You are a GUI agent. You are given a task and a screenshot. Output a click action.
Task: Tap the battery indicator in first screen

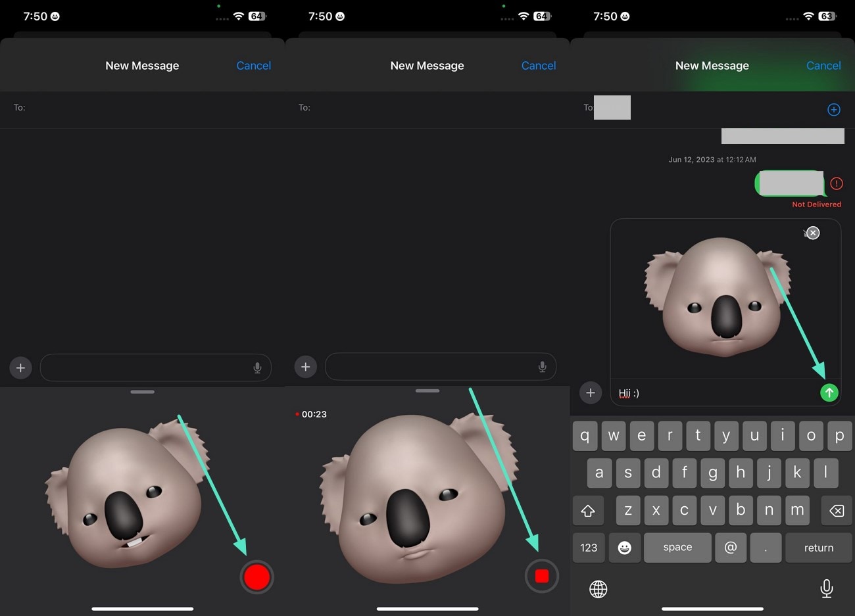(257, 16)
